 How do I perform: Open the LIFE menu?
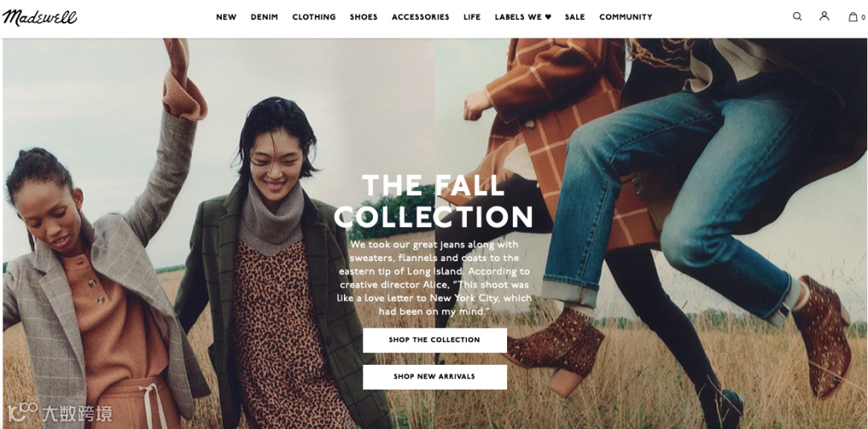pyautogui.click(x=473, y=17)
